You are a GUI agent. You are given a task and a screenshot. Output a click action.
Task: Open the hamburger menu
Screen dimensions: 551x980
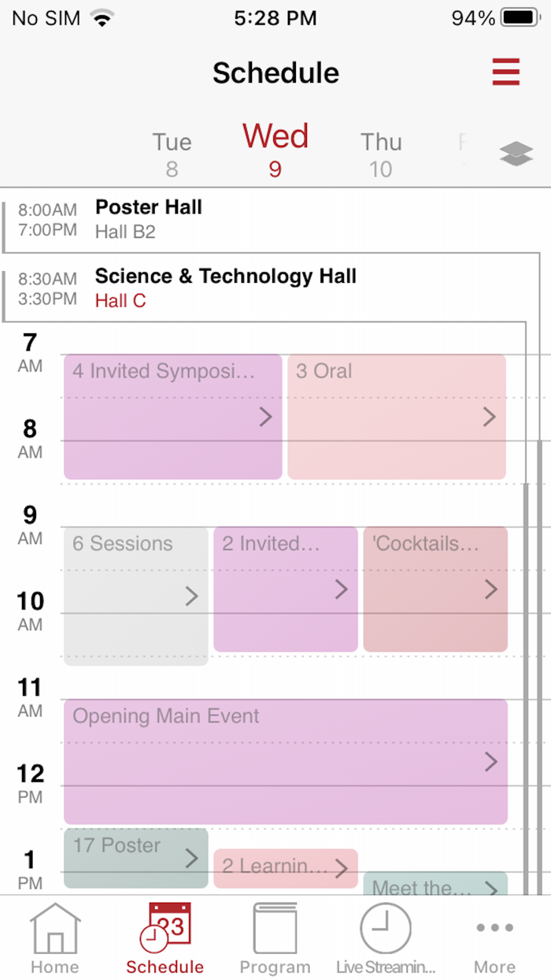coord(506,72)
